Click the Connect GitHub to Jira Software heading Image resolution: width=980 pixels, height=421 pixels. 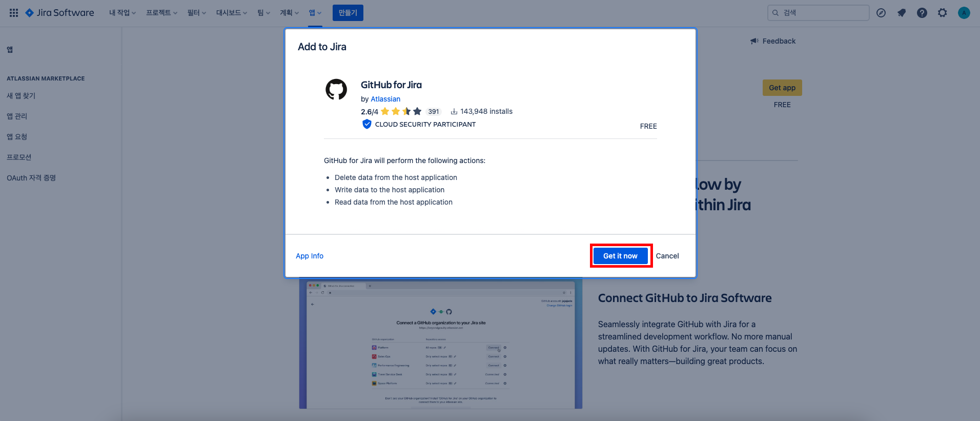pyautogui.click(x=685, y=298)
